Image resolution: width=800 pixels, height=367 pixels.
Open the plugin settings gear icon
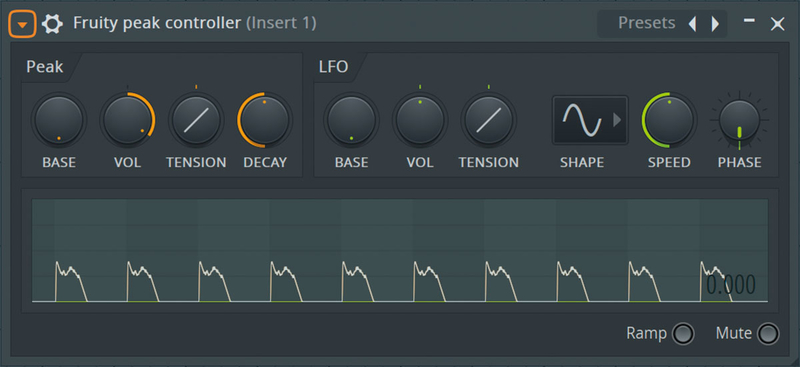click(52, 24)
